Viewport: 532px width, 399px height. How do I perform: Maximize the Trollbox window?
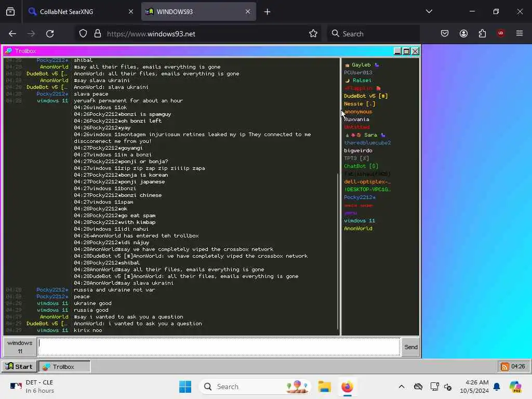pos(406,51)
